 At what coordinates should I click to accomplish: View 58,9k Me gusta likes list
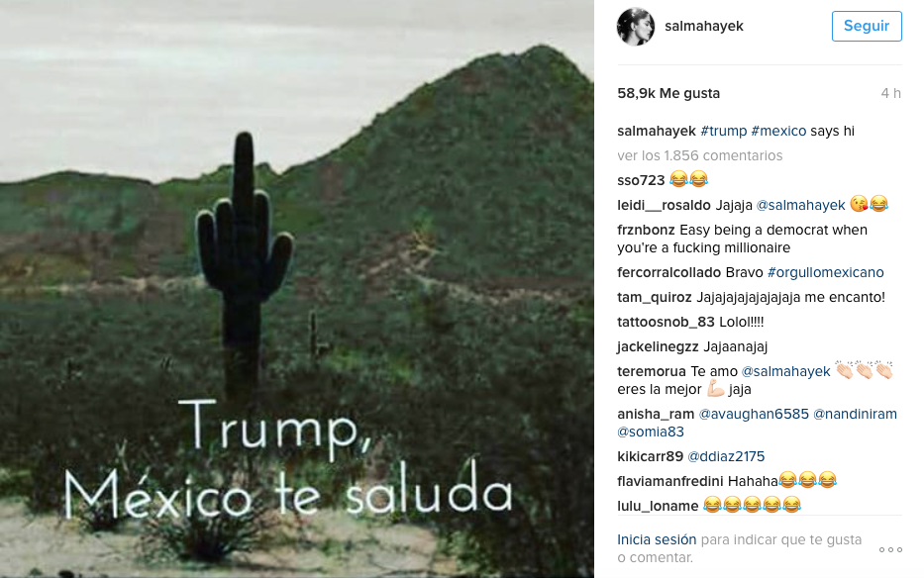coord(668,93)
